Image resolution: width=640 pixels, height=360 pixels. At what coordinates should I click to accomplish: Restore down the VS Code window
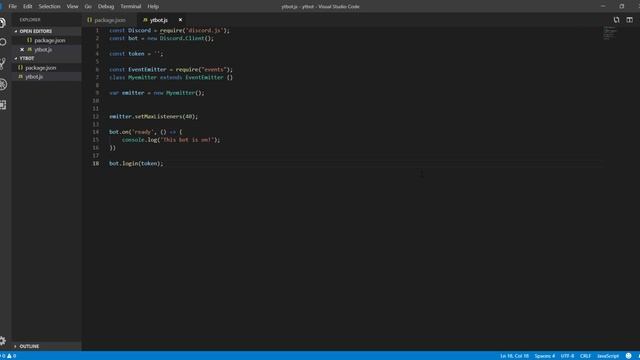tap(622, 7)
